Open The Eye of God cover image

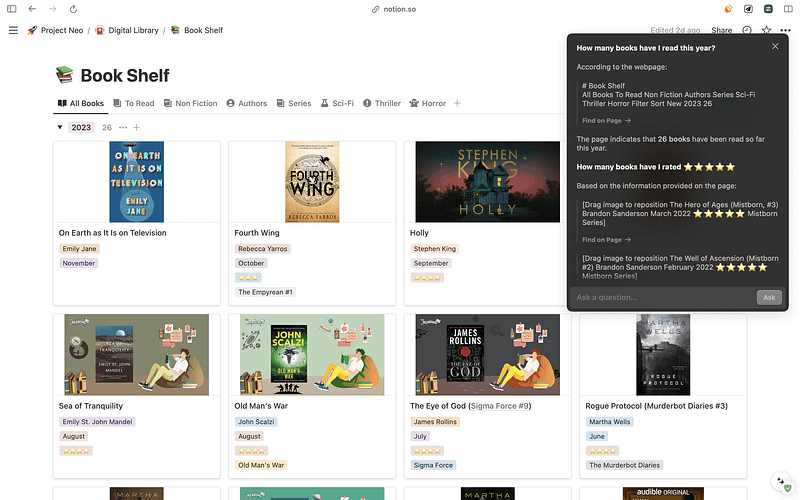(x=487, y=355)
